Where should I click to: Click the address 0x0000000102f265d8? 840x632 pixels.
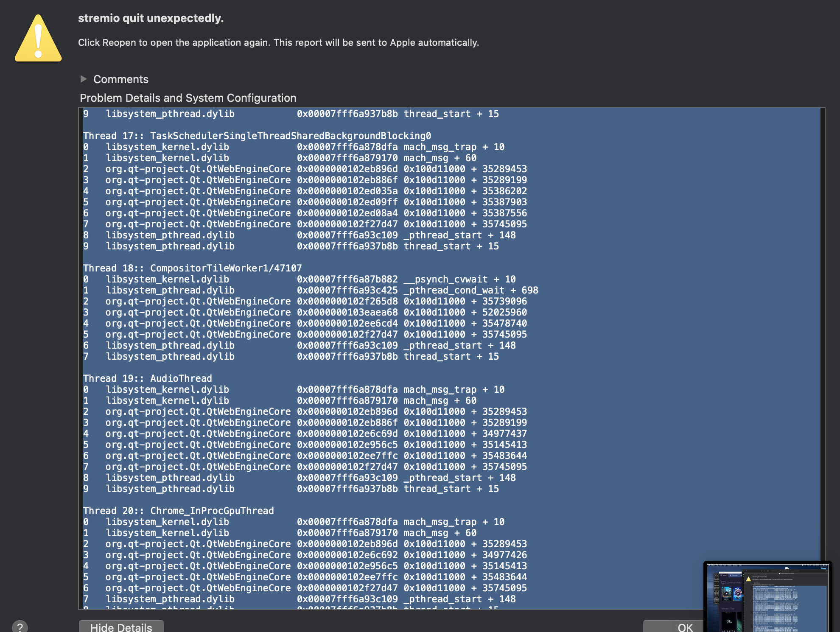click(x=347, y=301)
